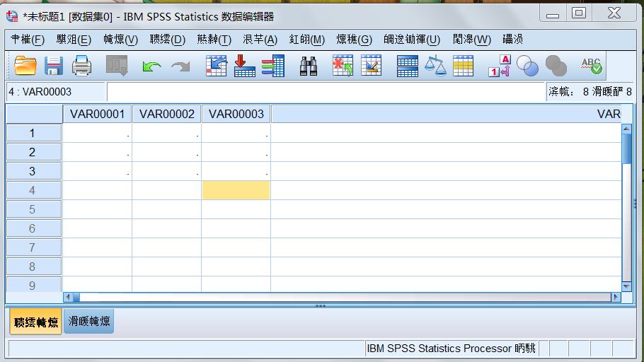The image size is (644, 362).
Task: Open the Utilities (U) menu
Action: coord(412,40)
